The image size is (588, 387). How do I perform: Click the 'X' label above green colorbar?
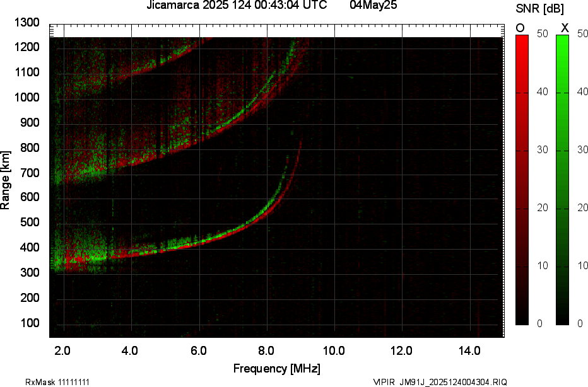(565, 28)
